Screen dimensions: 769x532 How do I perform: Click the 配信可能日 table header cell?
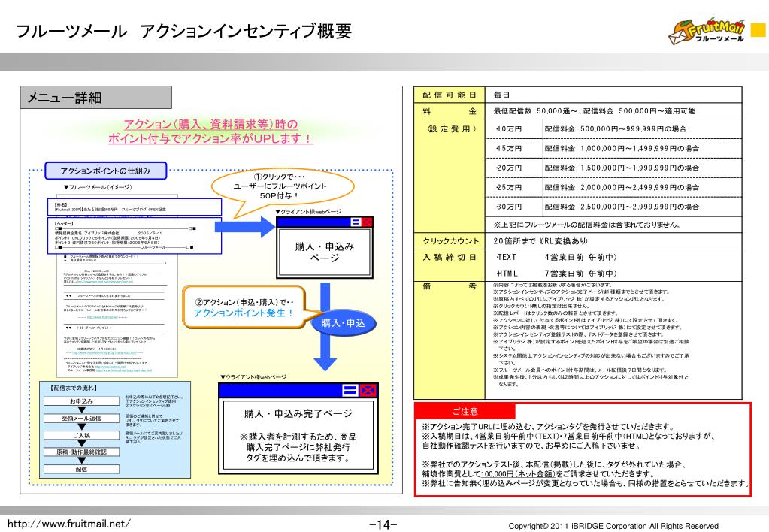[x=450, y=95]
